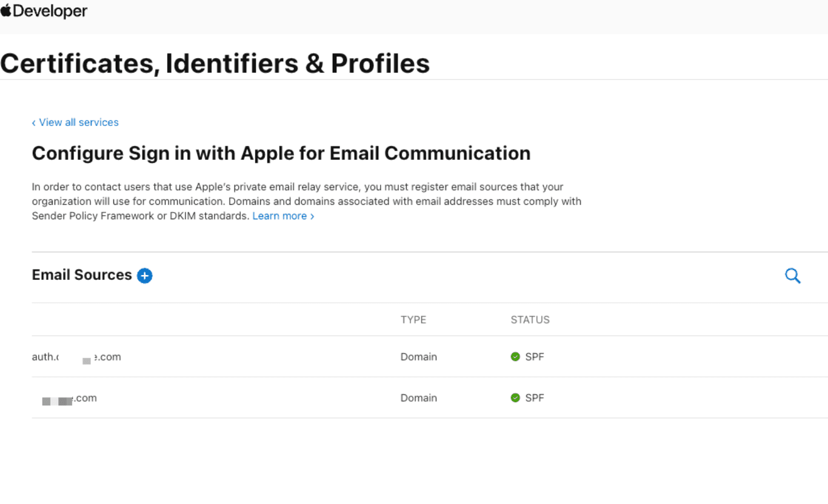
Task: Click the green SPF checkmark on the second domain row
Action: pyautogui.click(x=515, y=397)
